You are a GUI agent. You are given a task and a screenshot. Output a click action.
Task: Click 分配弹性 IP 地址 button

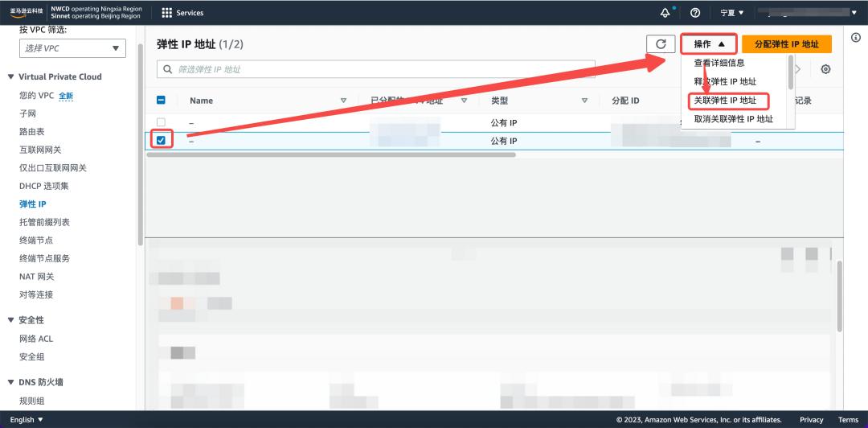[x=787, y=44]
